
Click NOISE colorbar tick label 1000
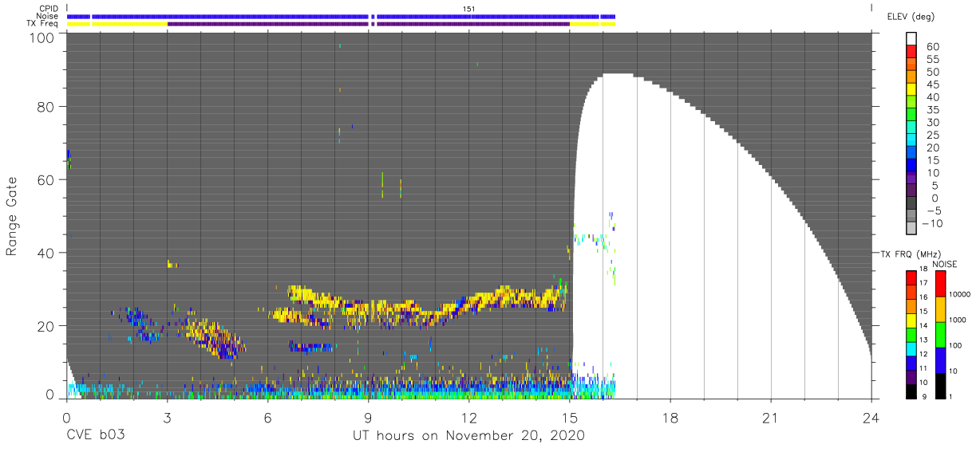tap(958, 320)
